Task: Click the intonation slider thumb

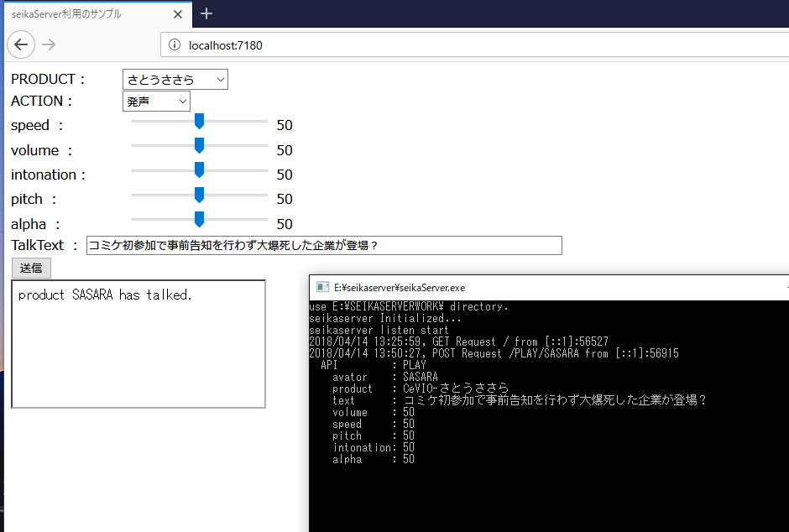Action: coord(199,170)
